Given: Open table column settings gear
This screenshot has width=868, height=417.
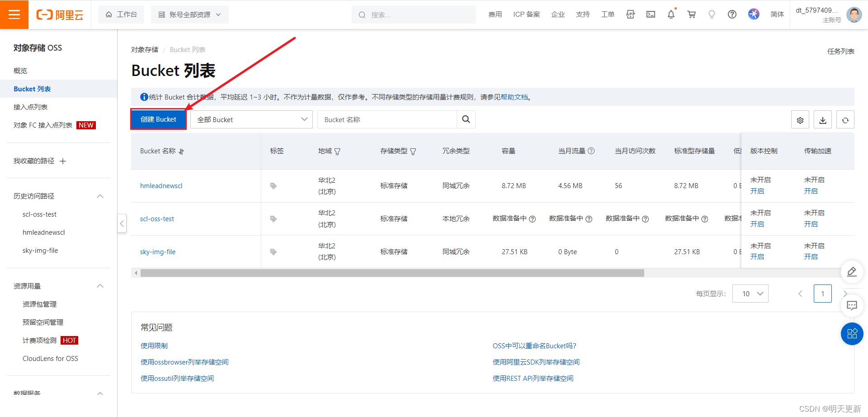Looking at the screenshot, I should click(800, 120).
